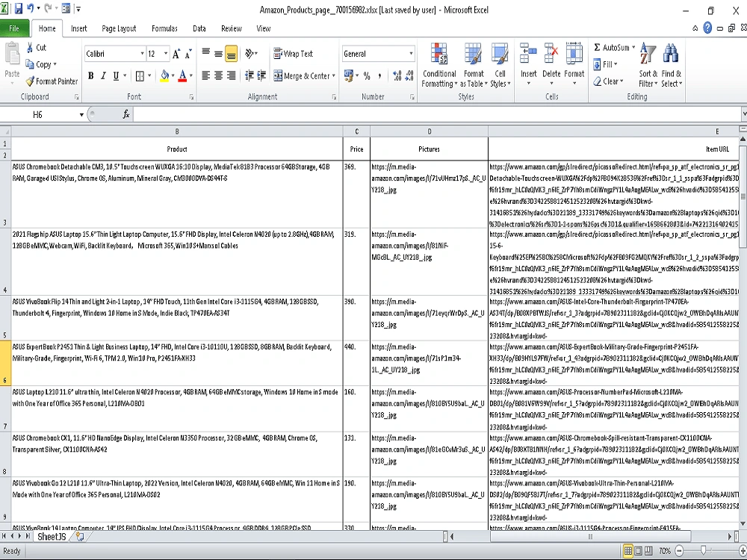Undo the last action from the quick access toolbar
747x560 pixels.
tap(31, 8)
